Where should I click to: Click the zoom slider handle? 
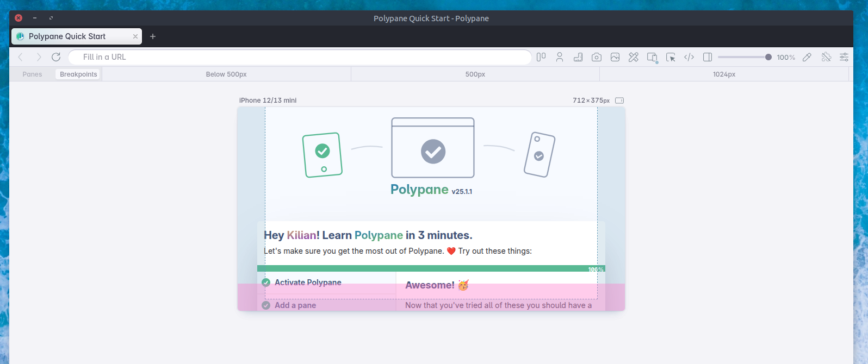pyautogui.click(x=768, y=57)
